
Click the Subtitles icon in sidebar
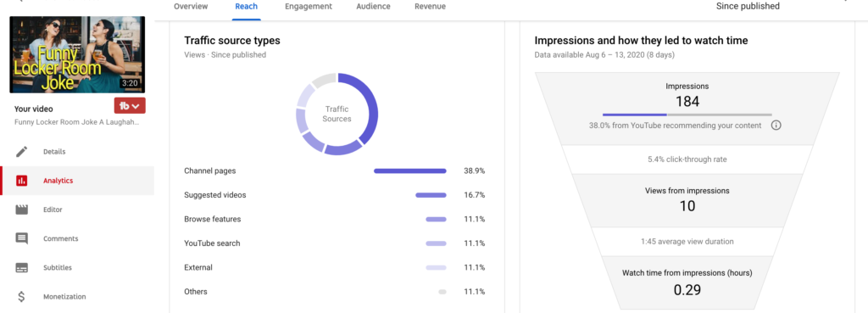click(21, 267)
